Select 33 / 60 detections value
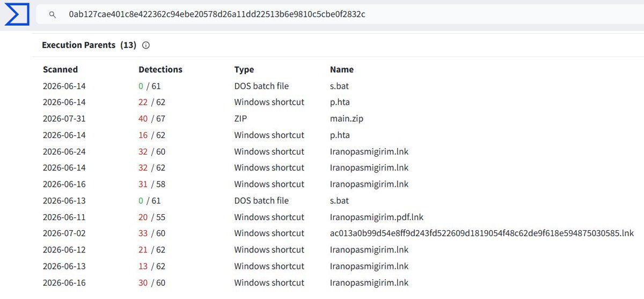Screen dimensions: 644x299 click(x=152, y=233)
